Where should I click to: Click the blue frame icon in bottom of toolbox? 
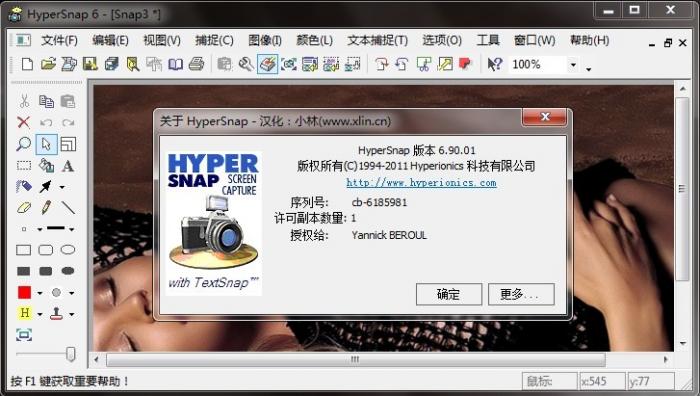tap(24, 334)
